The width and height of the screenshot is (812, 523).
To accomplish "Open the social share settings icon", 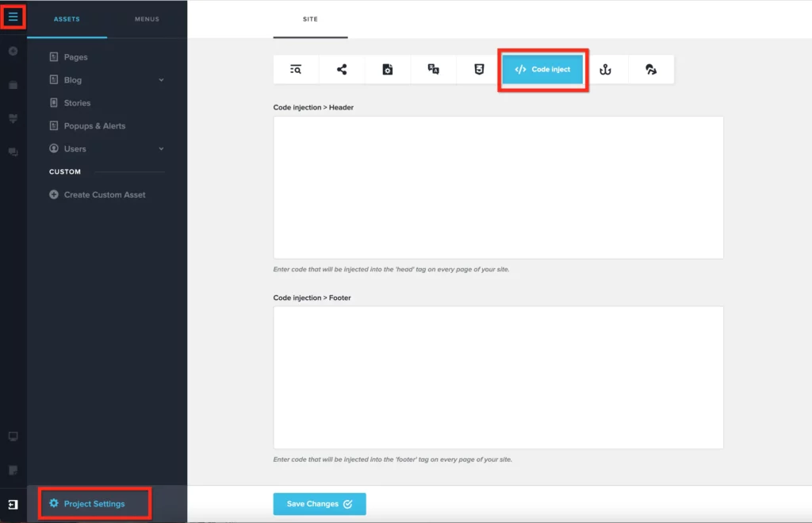I will coord(342,70).
